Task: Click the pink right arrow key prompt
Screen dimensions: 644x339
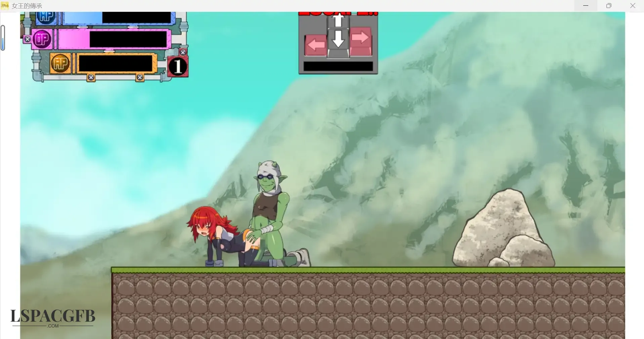Action: 361,41
